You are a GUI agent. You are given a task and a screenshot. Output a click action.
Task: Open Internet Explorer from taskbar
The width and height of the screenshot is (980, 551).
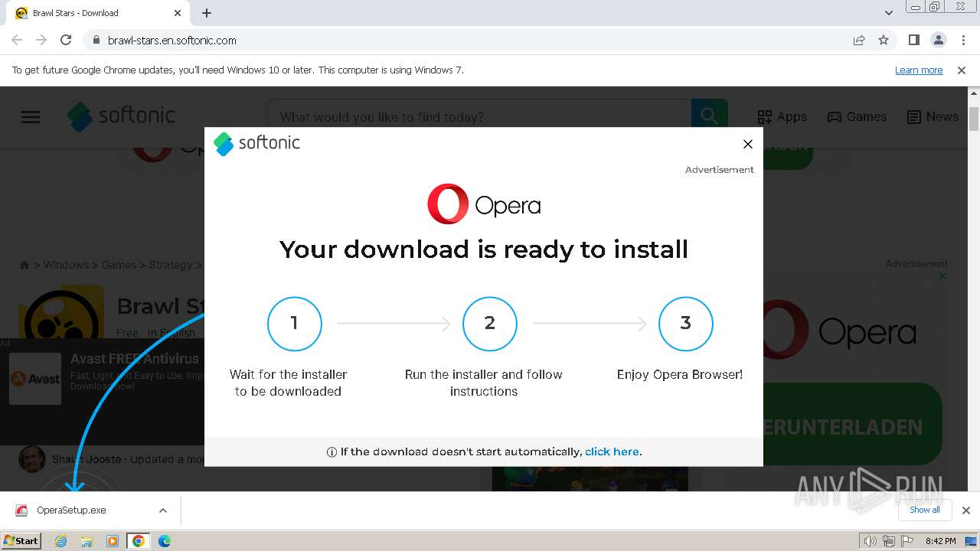tap(61, 541)
